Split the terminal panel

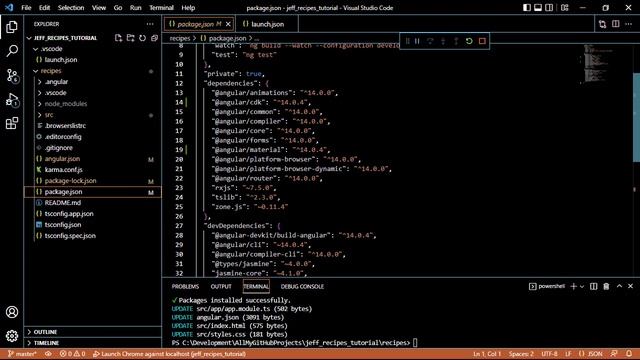coord(593,287)
